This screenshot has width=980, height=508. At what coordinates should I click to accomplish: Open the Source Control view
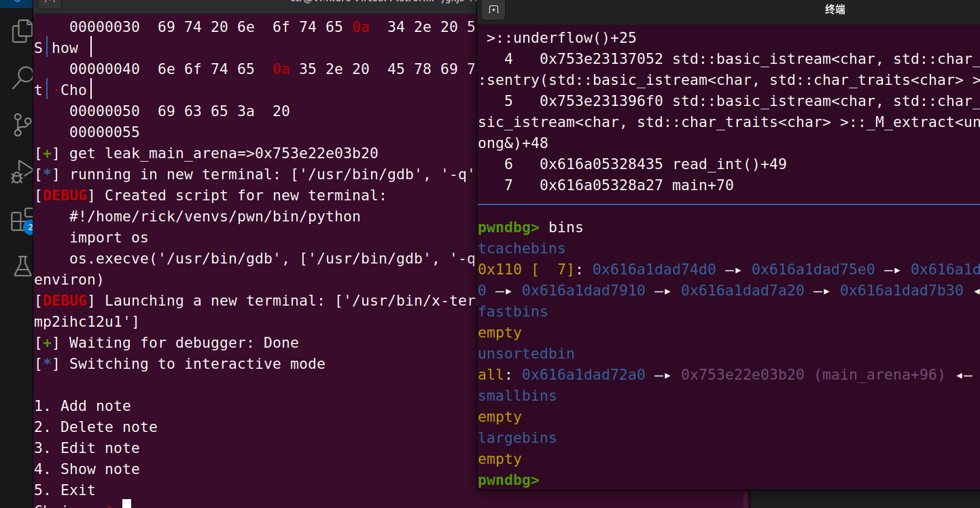pyautogui.click(x=22, y=125)
